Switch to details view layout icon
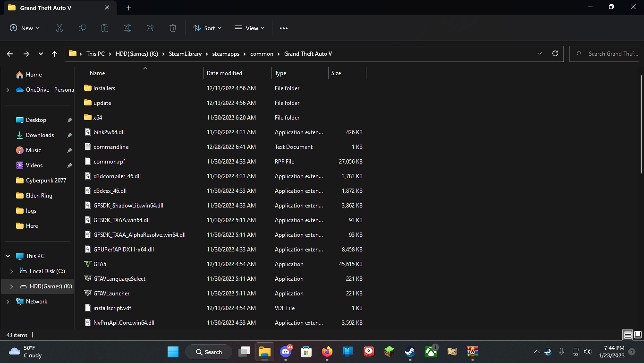Screen dimensions: 644x363 pyautogui.click(x=627, y=335)
